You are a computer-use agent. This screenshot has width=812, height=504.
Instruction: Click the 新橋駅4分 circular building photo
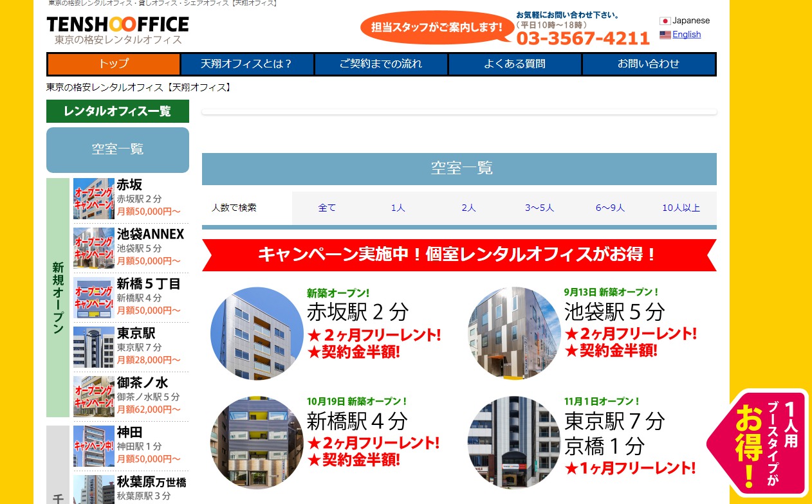click(257, 442)
